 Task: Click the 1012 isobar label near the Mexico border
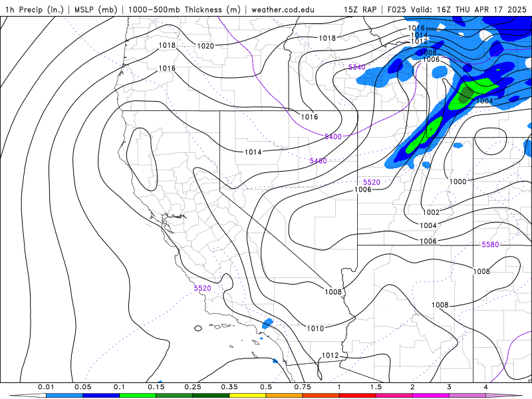330,355
